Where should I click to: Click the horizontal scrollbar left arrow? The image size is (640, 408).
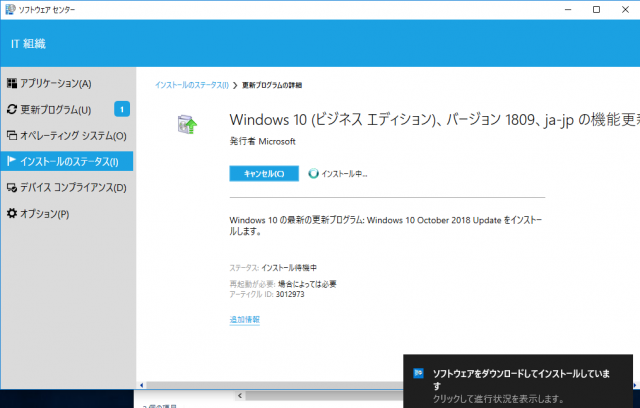[x=141, y=384]
